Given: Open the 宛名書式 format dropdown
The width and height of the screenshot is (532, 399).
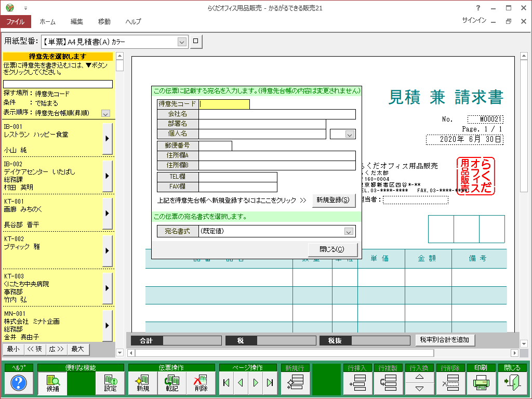Looking at the screenshot, I should pyautogui.click(x=349, y=231).
